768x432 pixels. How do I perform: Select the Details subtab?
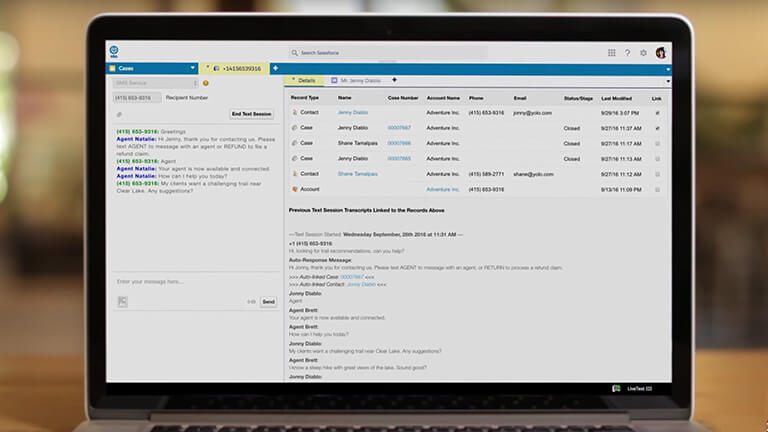(x=304, y=80)
